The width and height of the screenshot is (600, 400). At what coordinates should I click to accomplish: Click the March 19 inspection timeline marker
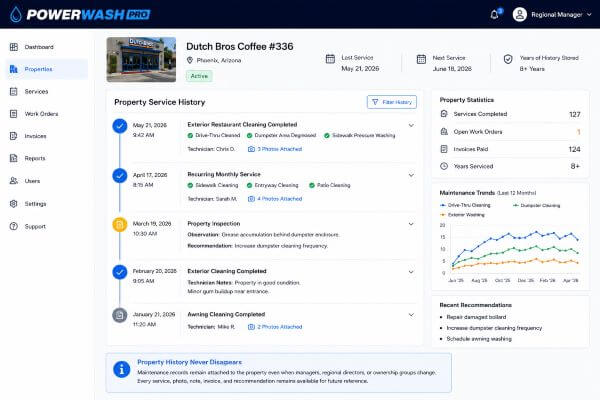pyautogui.click(x=120, y=225)
